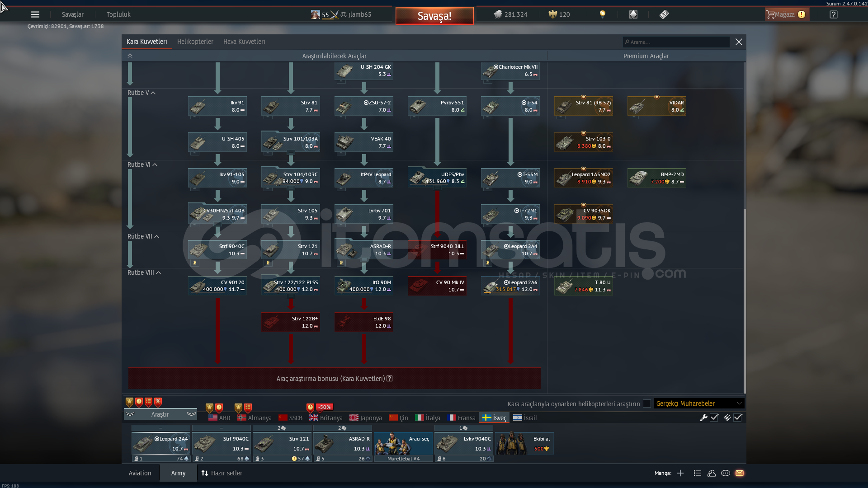Toggle the automatic repair checkbox
The height and width of the screenshot is (488, 868).
[714, 418]
